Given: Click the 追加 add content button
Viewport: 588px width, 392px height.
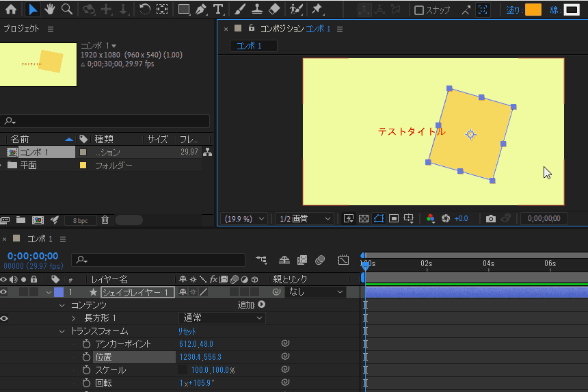Looking at the screenshot, I should coord(262,304).
